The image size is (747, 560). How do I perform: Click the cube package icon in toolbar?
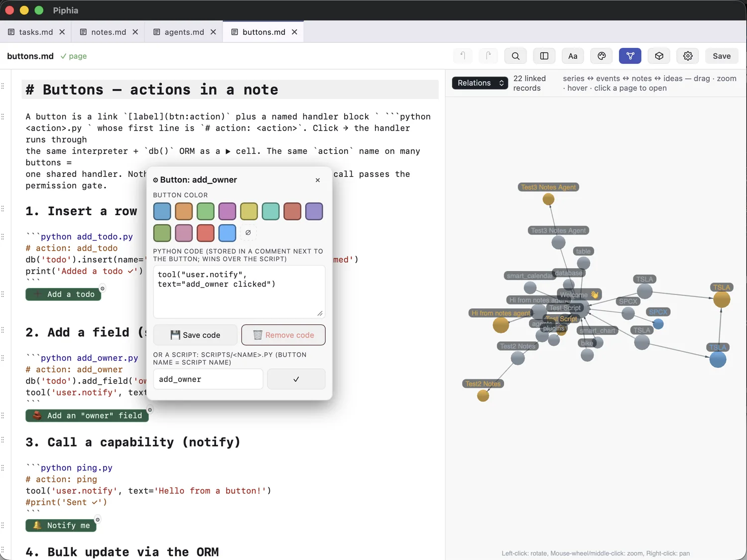(659, 56)
